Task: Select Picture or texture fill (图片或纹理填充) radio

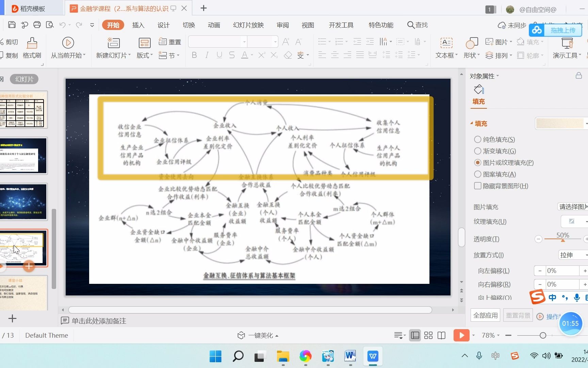Action: 478,163
